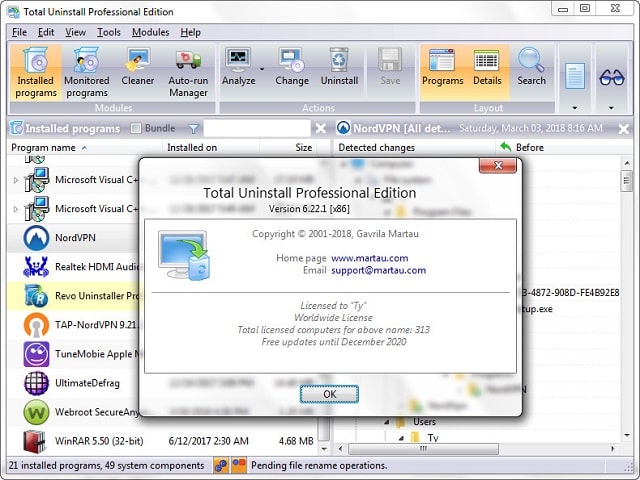This screenshot has width=640, height=480.
Task: Click the support@martau.com email link
Action: 378,270
